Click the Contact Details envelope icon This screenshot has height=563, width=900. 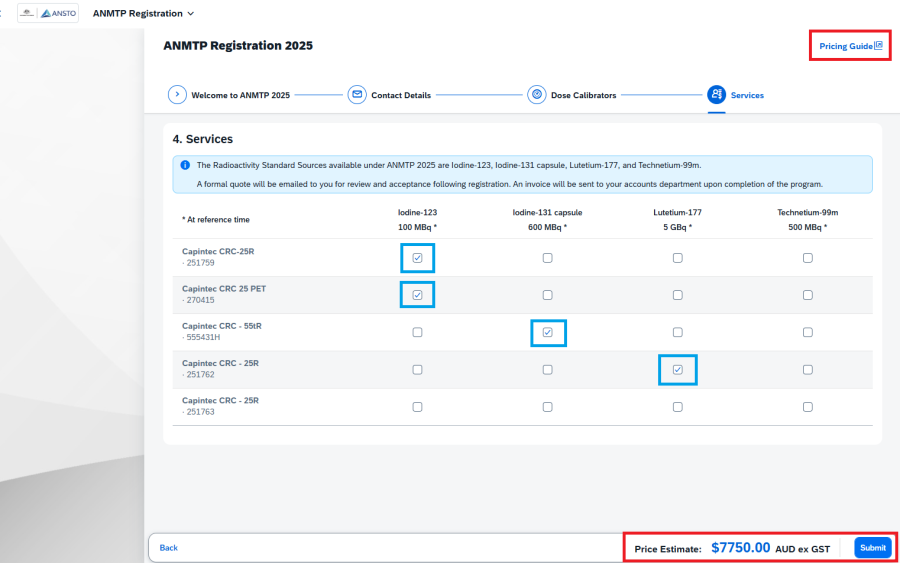(357, 95)
